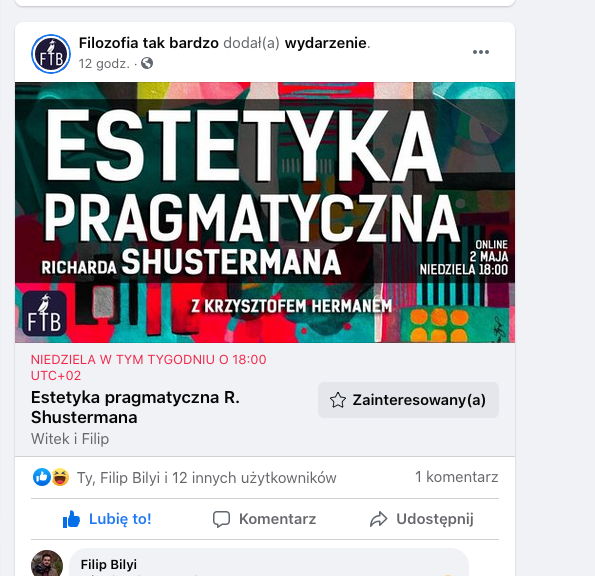Click the laughing haha reaction emoji
The image size is (595, 576).
point(60,477)
